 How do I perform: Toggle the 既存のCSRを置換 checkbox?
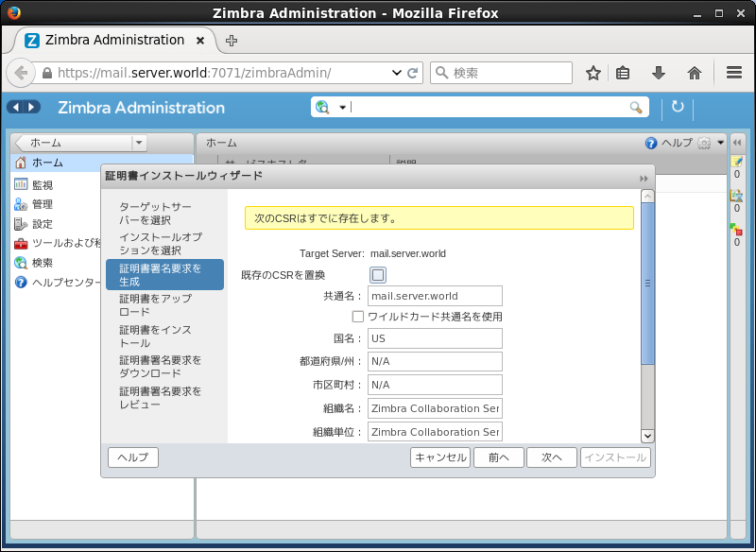pos(378,275)
